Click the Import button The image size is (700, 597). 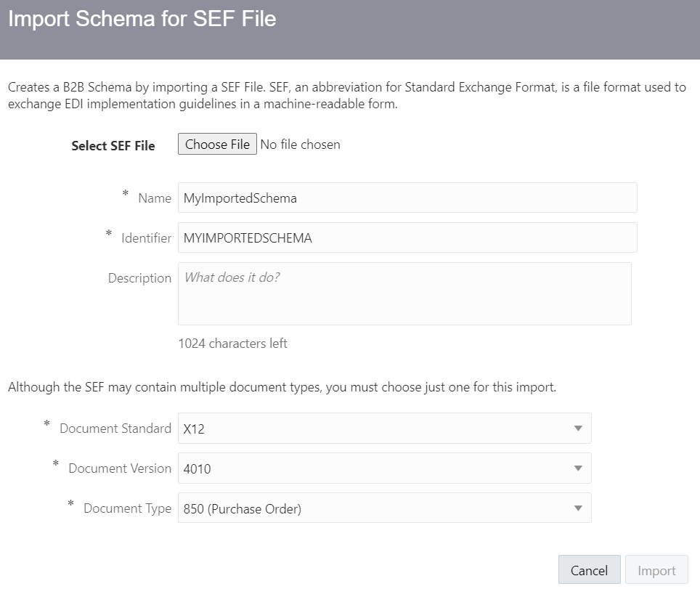(x=656, y=569)
